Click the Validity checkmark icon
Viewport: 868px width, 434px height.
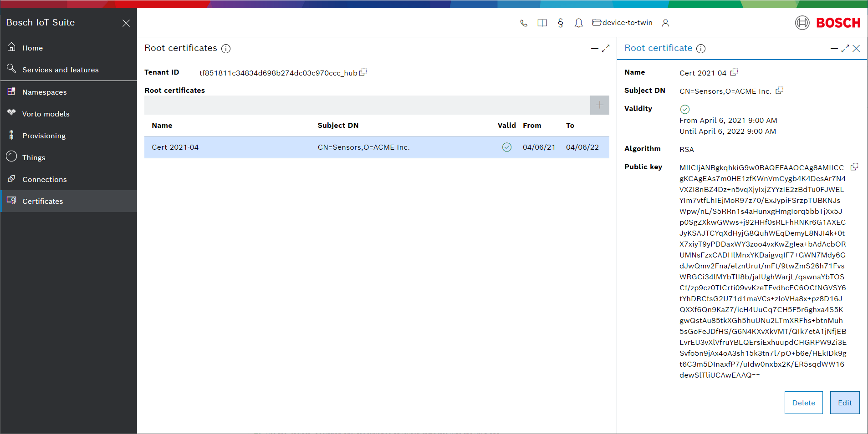click(x=685, y=109)
